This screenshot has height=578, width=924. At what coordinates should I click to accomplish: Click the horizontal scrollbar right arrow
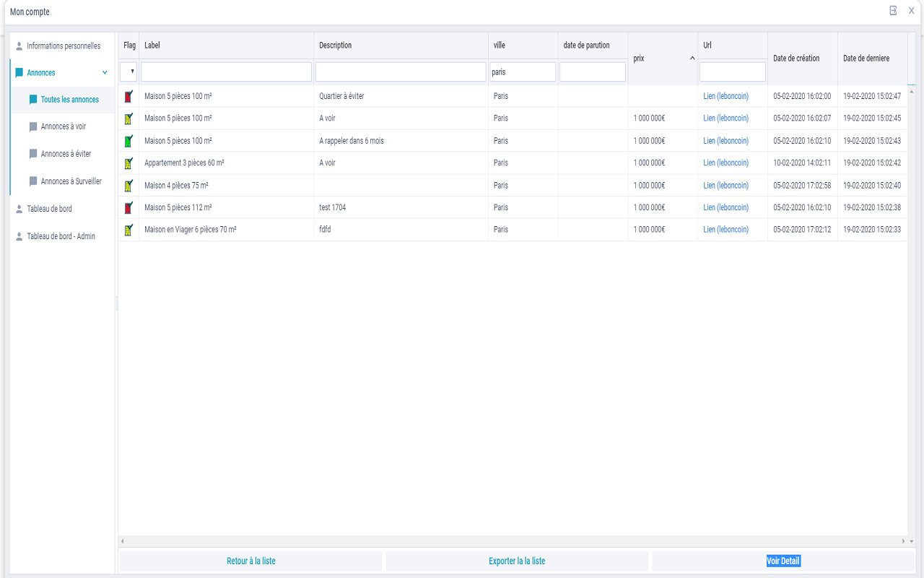pos(903,541)
